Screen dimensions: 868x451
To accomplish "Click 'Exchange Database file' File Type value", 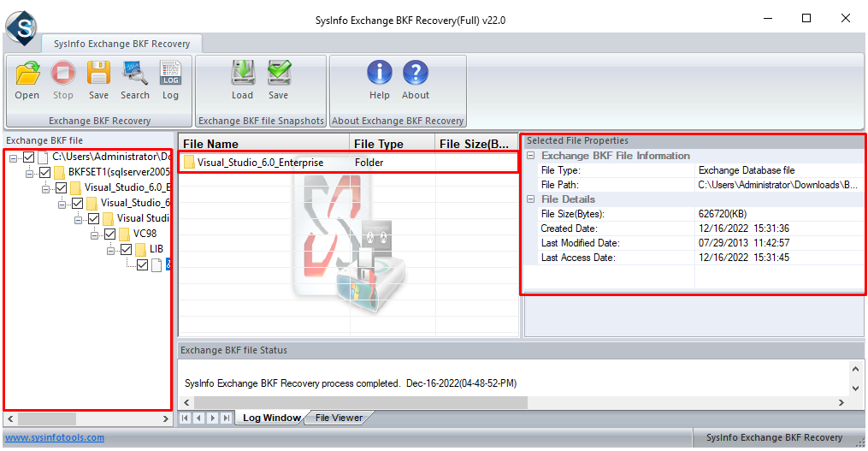I will (747, 170).
